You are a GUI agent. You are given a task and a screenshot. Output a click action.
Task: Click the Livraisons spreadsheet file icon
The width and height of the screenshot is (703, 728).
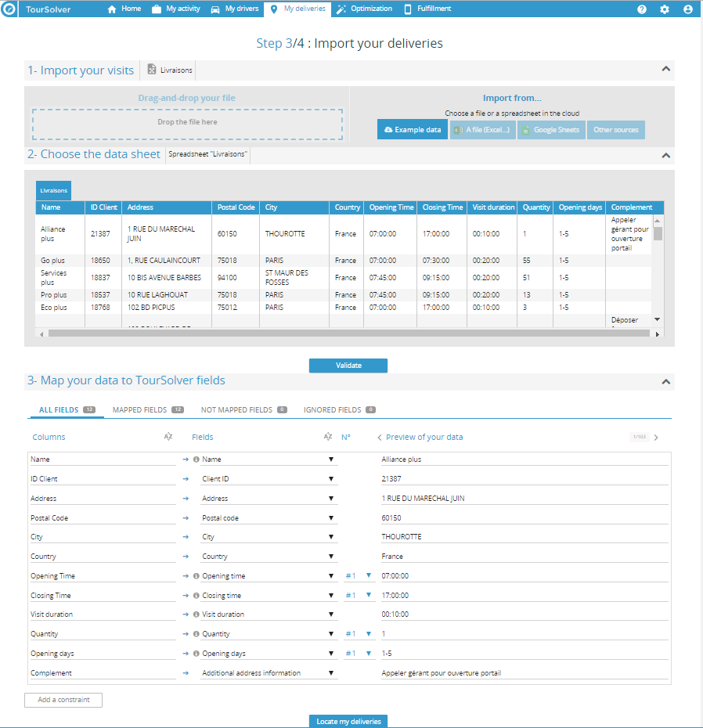(x=152, y=70)
